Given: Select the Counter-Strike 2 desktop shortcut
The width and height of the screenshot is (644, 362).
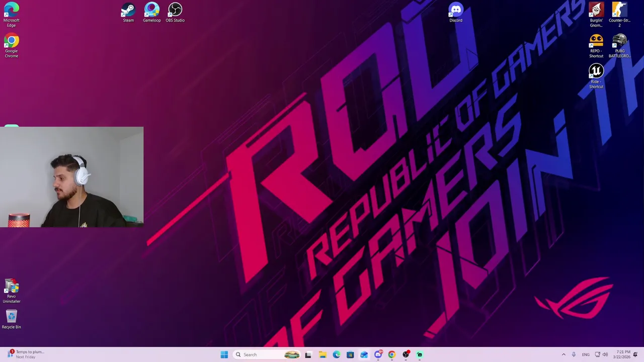Looking at the screenshot, I should 619,15.
